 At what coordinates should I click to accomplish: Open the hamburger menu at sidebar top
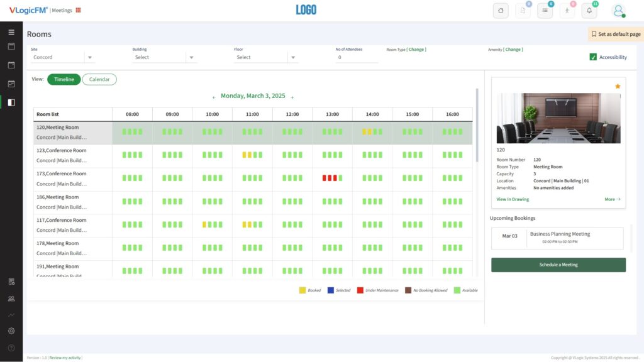tap(11, 31)
